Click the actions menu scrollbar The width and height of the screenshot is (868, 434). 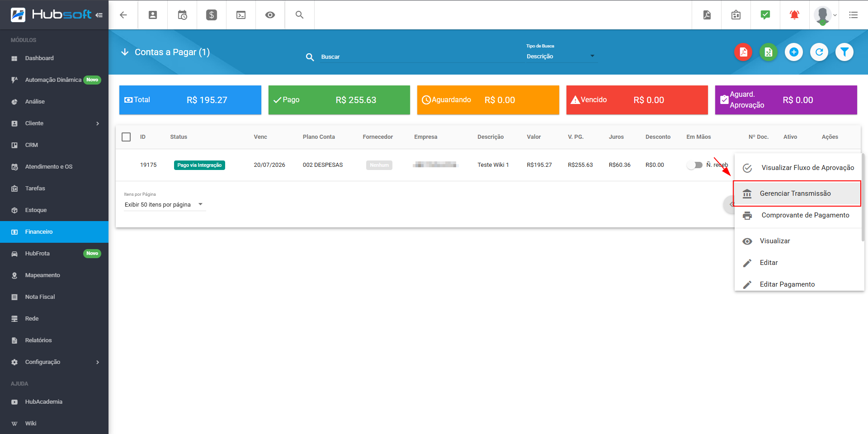point(863,197)
